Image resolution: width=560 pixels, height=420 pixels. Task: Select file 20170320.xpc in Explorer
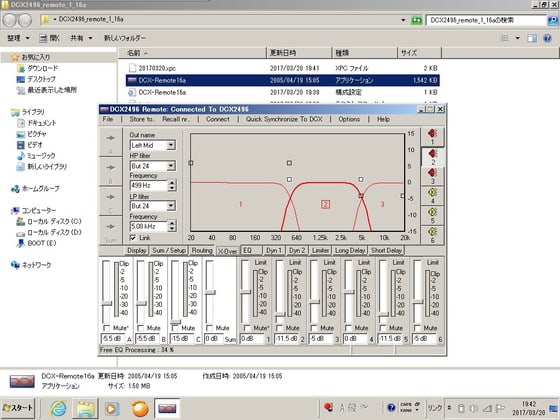point(282,68)
